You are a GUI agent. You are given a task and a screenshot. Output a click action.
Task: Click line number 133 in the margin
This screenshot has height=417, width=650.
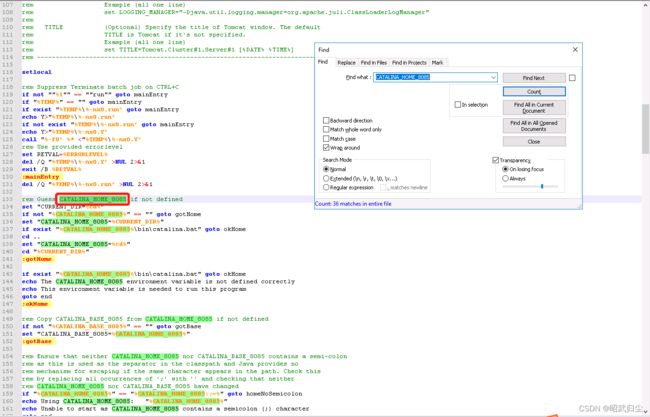pos(7,199)
